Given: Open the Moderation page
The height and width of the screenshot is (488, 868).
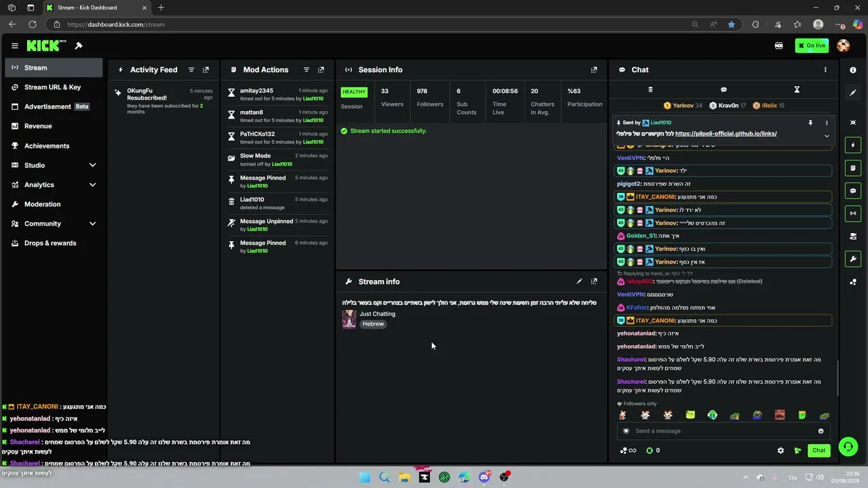Looking at the screenshot, I should [x=54, y=204].
